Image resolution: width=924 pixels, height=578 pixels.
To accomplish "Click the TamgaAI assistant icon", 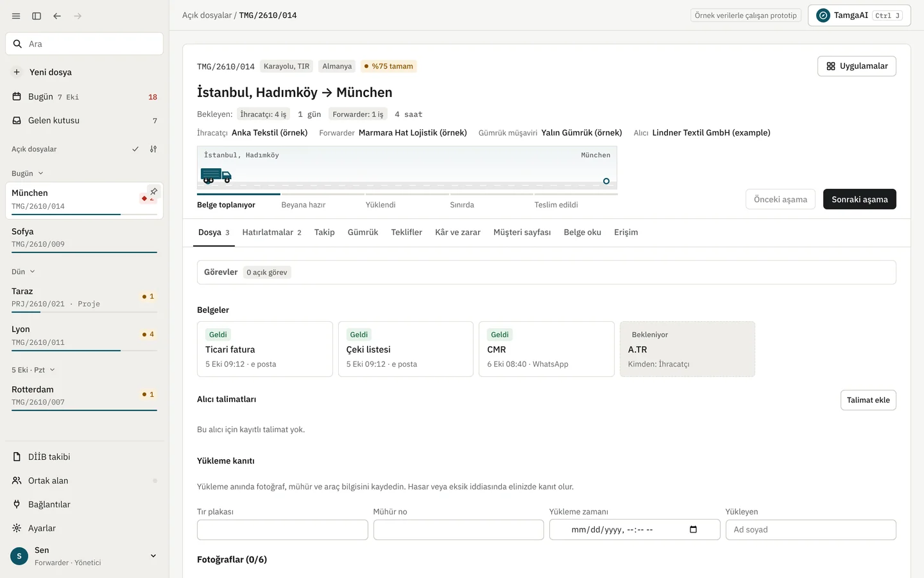I will [x=823, y=15].
